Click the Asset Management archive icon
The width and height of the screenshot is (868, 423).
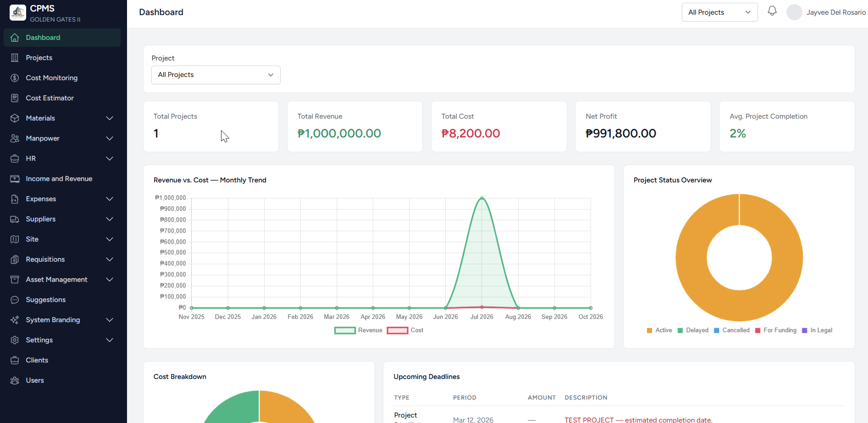coord(15,280)
